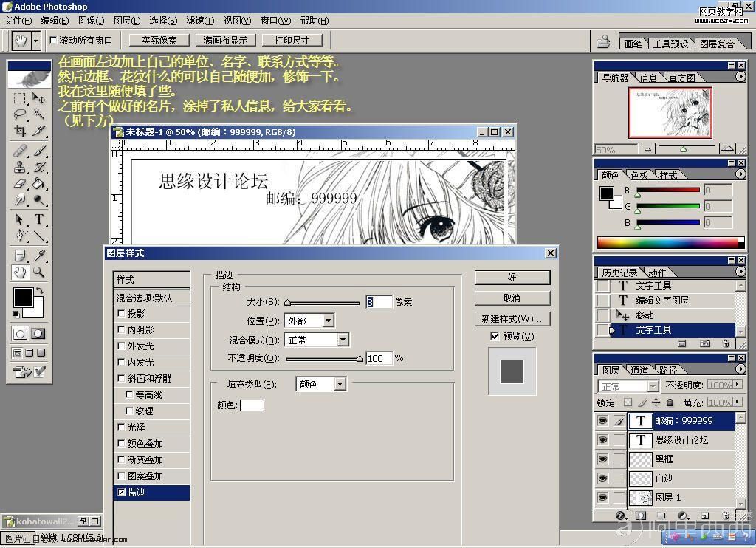Select the Eraser tool
Viewport: 756px width, 548px height.
coord(20,183)
